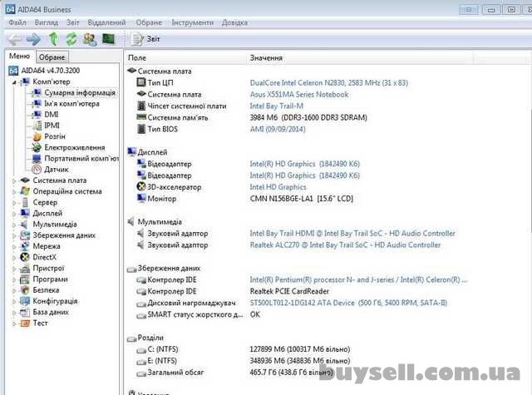Click the База даних icon in tree
532x395 pixels.
[25, 312]
